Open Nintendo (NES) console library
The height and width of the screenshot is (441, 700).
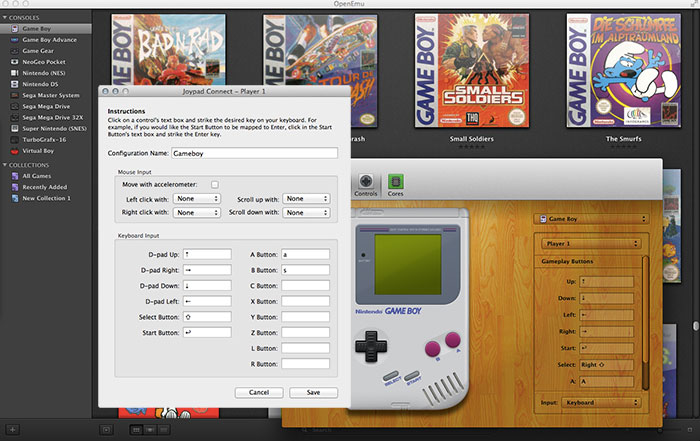tap(46, 73)
